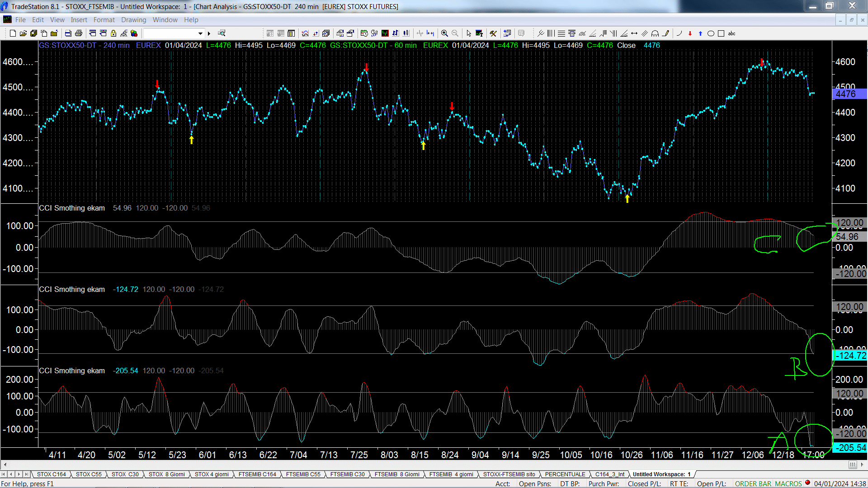Click the first CCI Smothing ekam label

[x=72, y=208]
